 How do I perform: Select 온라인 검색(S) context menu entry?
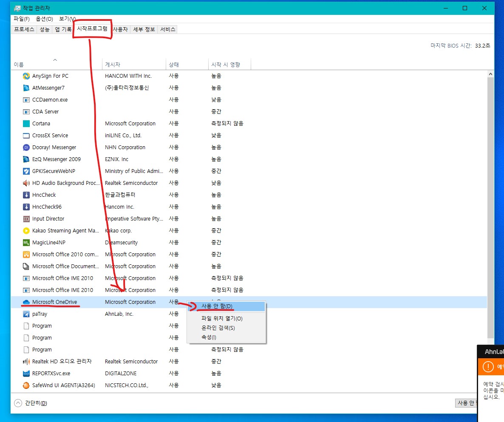pyautogui.click(x=226, y=328)
